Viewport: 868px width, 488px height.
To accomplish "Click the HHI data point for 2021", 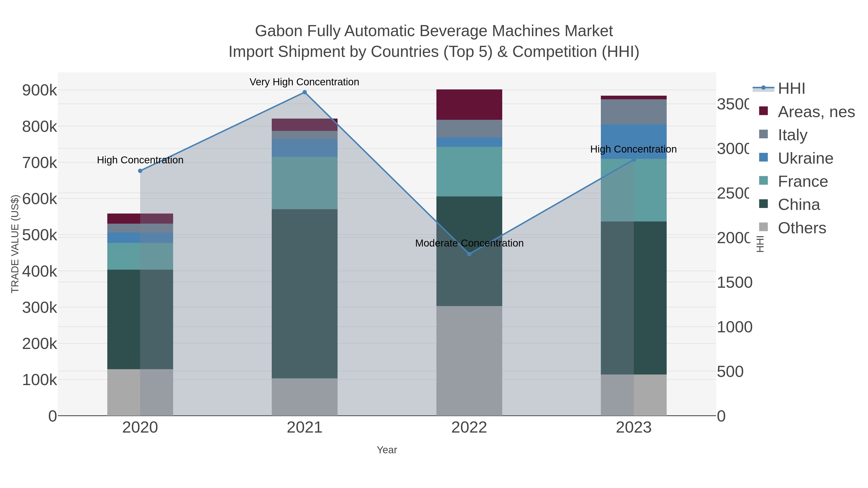I will point(305,92).
